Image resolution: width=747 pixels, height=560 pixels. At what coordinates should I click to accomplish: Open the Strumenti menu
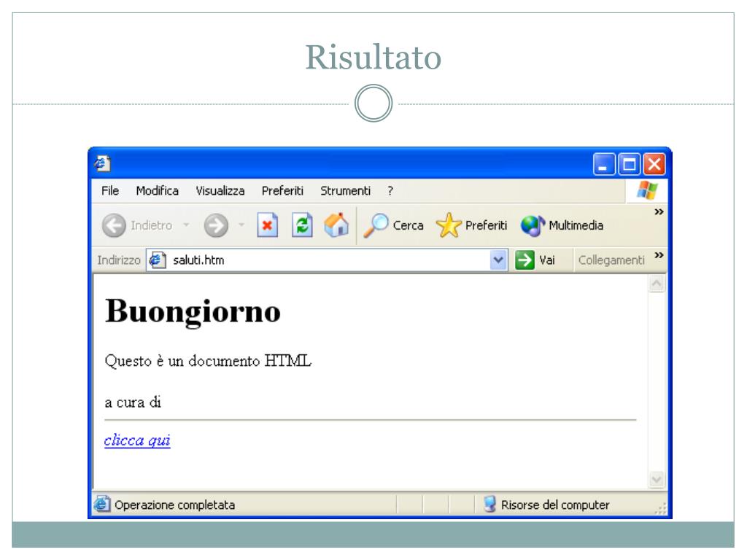(x=345, y=191)
